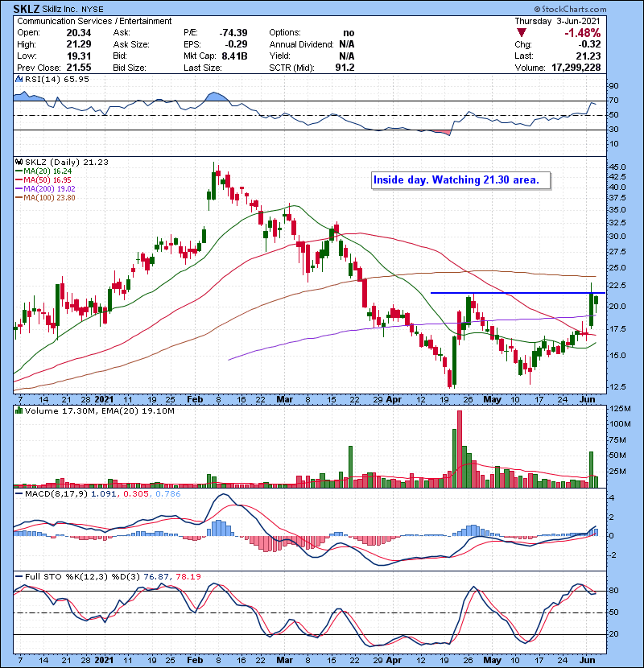This screenshot has width=644, height=668.
Task: Click the red down-triangle change indicator
Action: 522,33
